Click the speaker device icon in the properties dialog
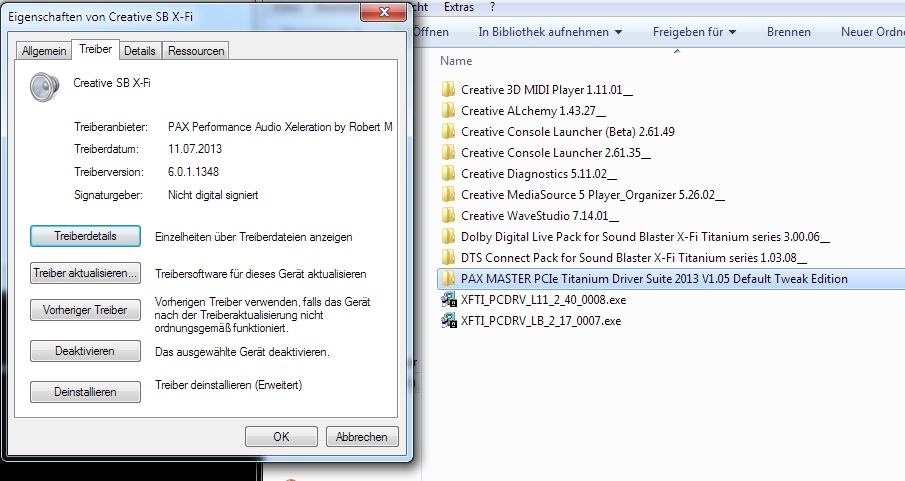 [44, 87]
